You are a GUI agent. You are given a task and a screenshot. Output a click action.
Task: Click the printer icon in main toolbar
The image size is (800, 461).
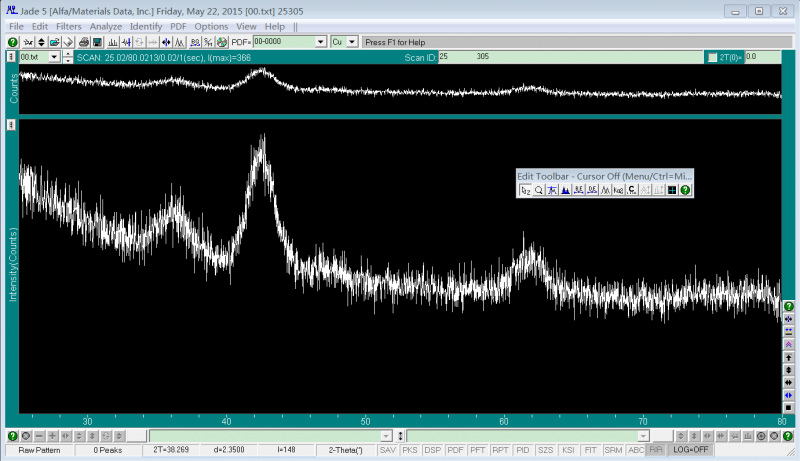coord(84,42)
